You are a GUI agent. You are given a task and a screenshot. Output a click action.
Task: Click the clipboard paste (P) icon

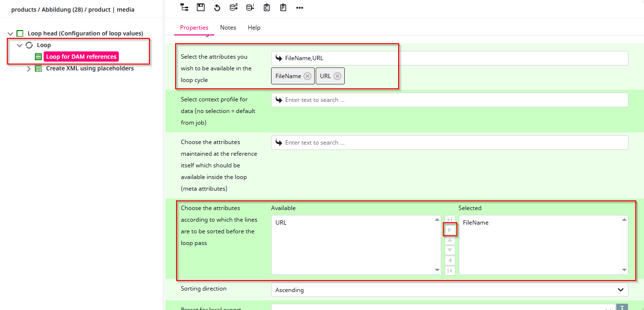[x=283, y=7]
